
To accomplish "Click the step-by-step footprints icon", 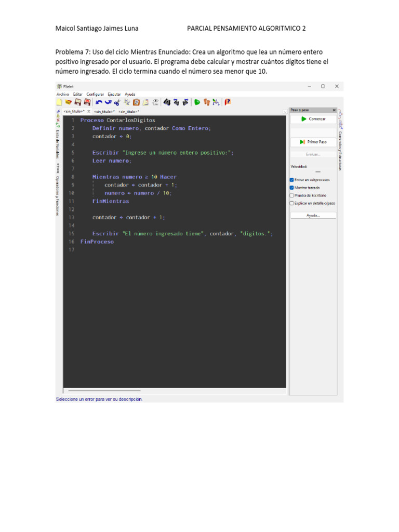I will point(207,102).
